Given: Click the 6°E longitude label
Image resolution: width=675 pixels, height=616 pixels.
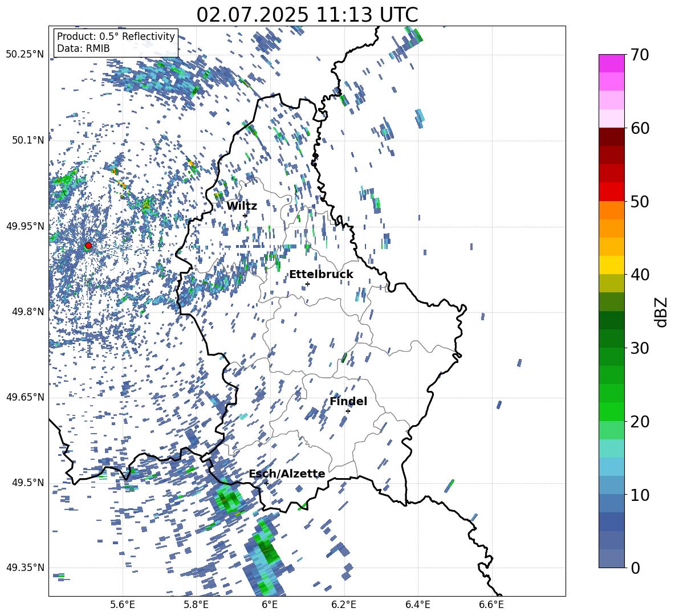Looking at the screenshot, I should click(270, 605).
